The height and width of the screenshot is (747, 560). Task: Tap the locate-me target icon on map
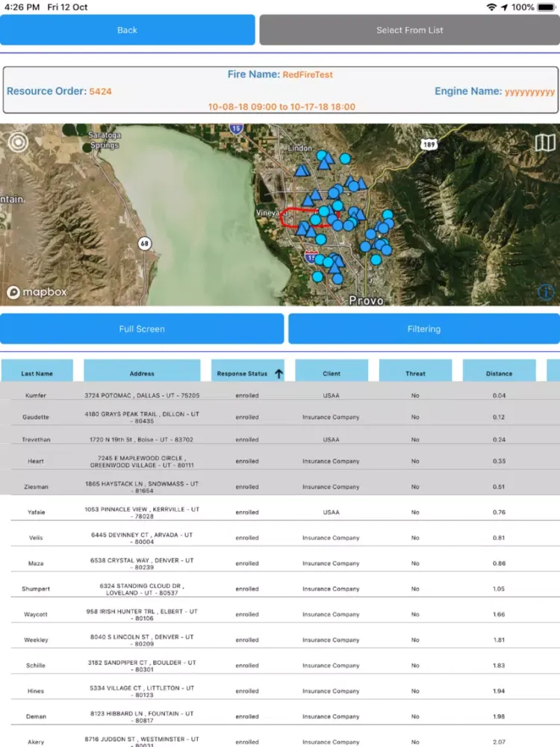(x=18, y=142)
